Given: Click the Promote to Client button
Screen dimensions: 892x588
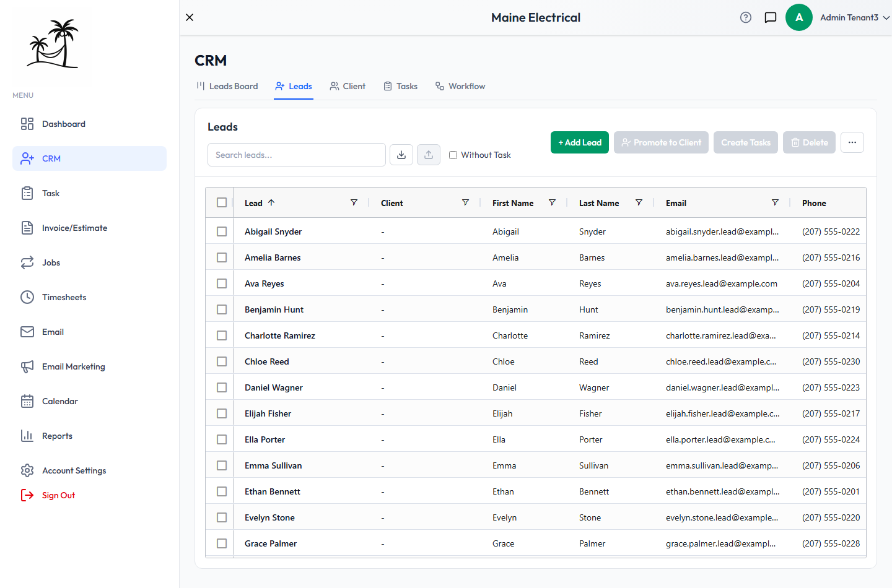Looking at the screenshot, I should [661, 142].
